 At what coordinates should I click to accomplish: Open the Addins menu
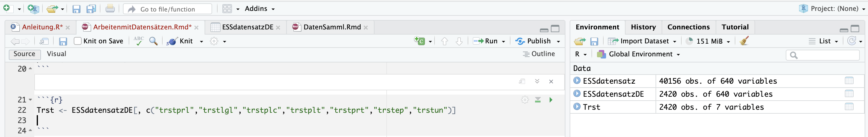[259, 9]
